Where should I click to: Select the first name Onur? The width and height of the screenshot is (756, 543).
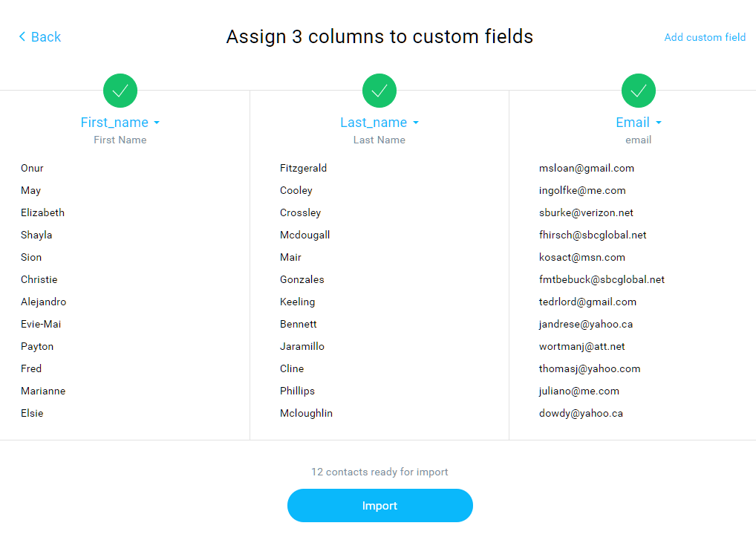[x=32, y=169]
